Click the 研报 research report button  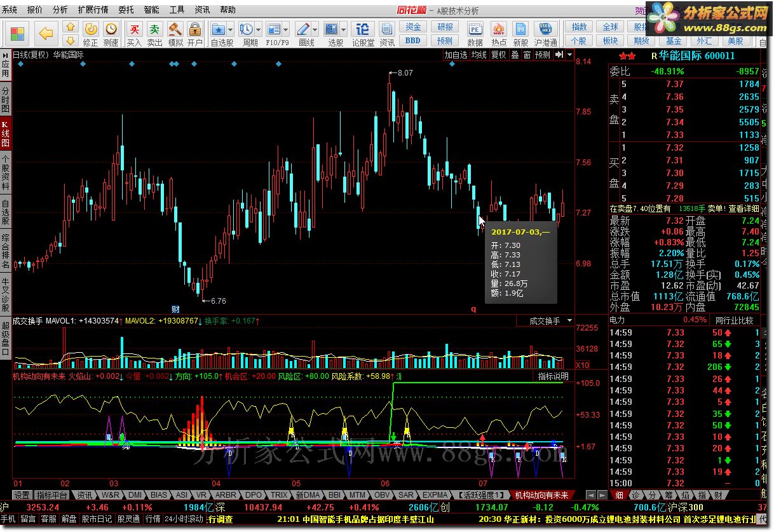point(445,27)
